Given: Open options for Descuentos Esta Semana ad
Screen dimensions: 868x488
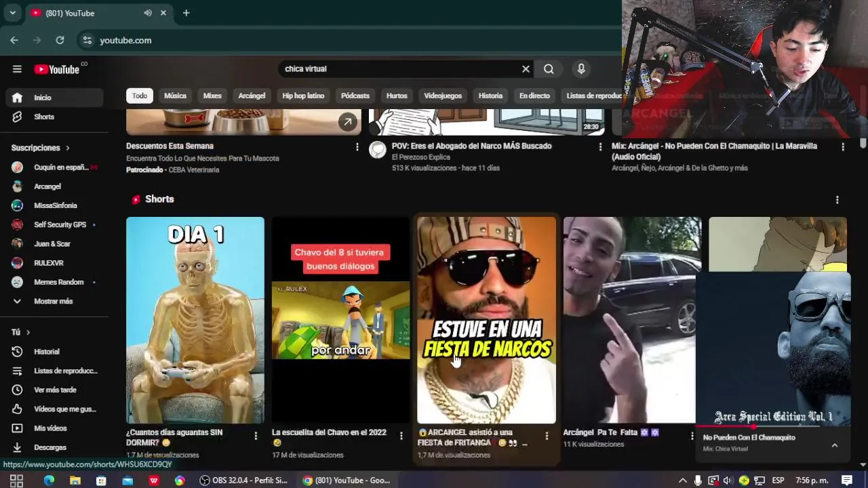Looking at the screenshot, I should [357, 146].
